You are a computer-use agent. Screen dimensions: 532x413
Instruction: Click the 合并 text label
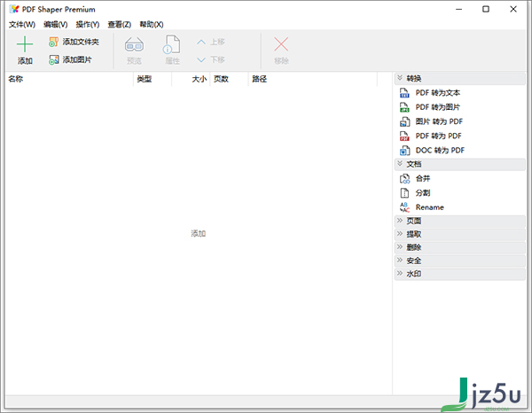click(x=423, y=178)
